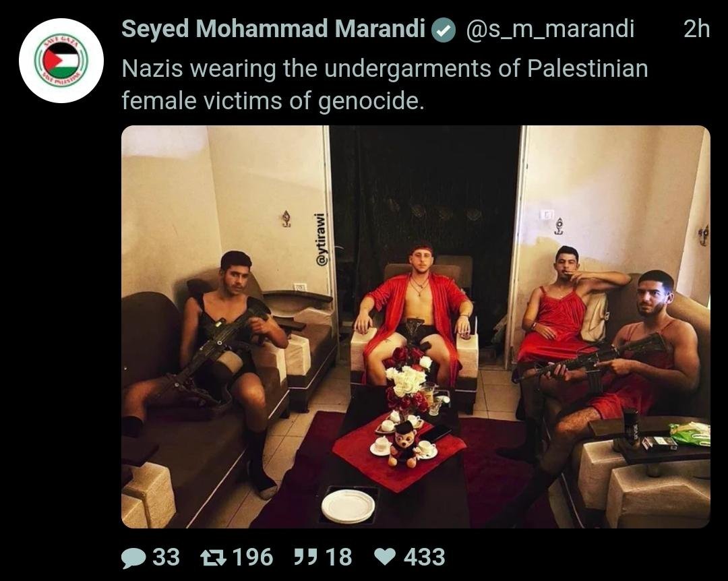
Task: Visit the @s_m_marandi handle link
Action: (550, 29)
